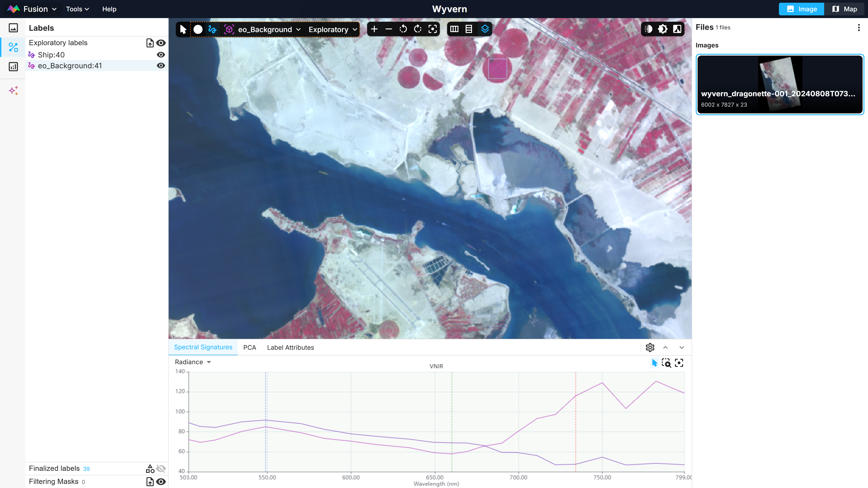The image size is (868, 488).
Task: Click the fit image to view icon
Action: coord(432,29)
